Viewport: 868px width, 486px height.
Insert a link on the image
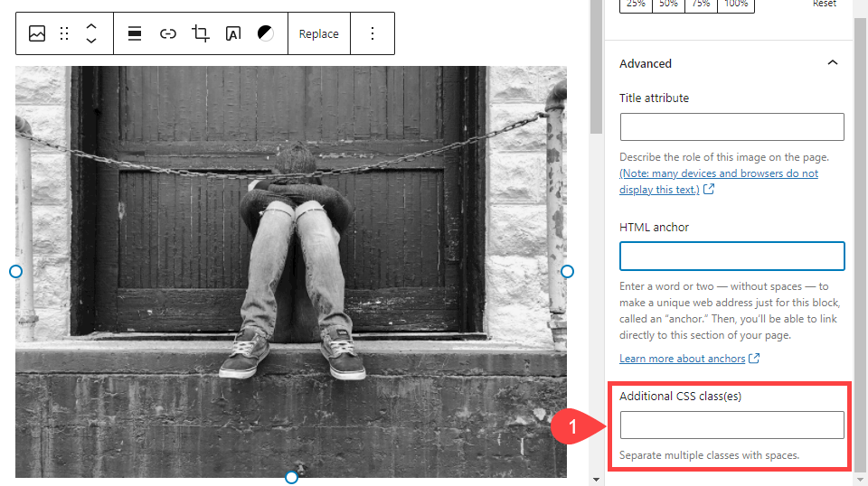168,33
